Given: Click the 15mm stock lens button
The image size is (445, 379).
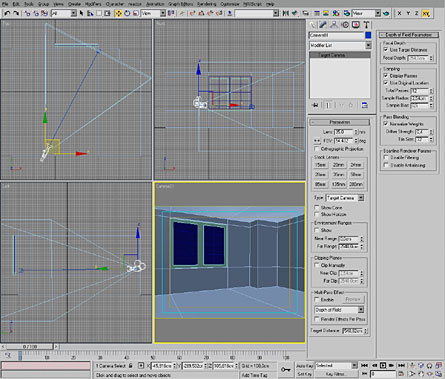Looking at the screenshot, I should pos(320,165).
